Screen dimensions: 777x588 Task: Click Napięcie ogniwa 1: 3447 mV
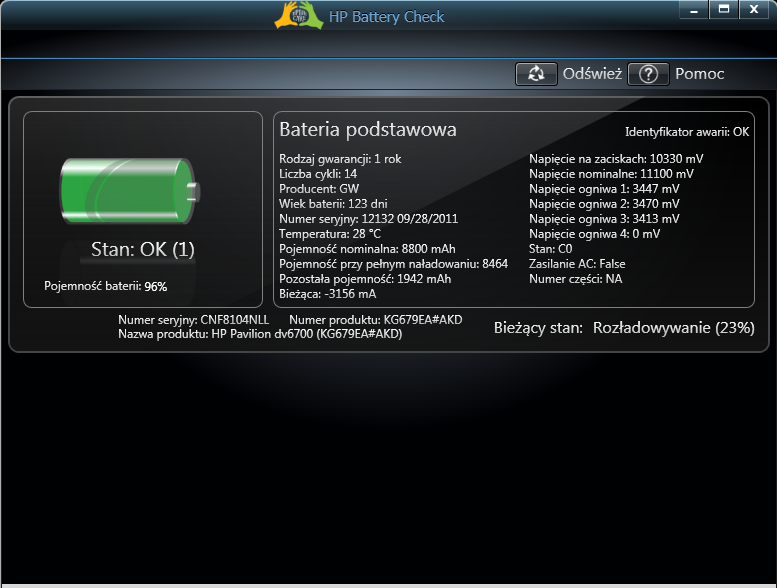tap(604, 189)
